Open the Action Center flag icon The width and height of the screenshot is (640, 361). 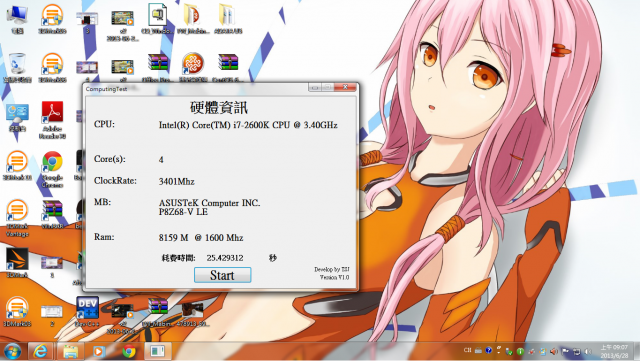pyautogui.click(x=565, y=351)
